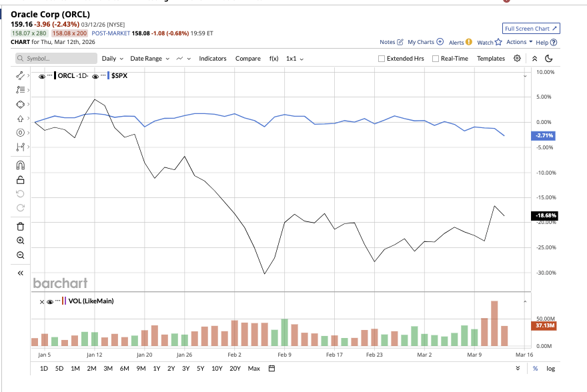The height and width of the screenshot is (392, 587).
Task: Click the Full Screen Chart button
Action: [x=531, y=29]
